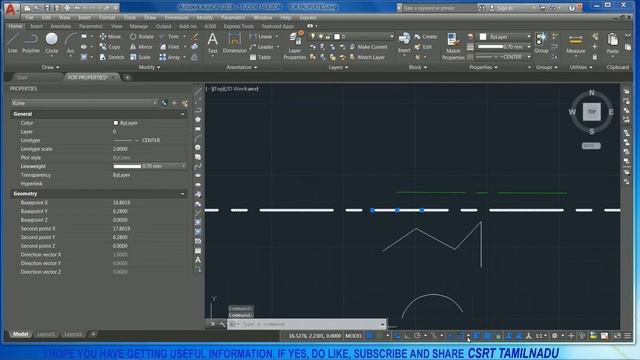Toggle grid display in status bar
This screenshot has width=640, height=360.
click(x=370, y=336)
